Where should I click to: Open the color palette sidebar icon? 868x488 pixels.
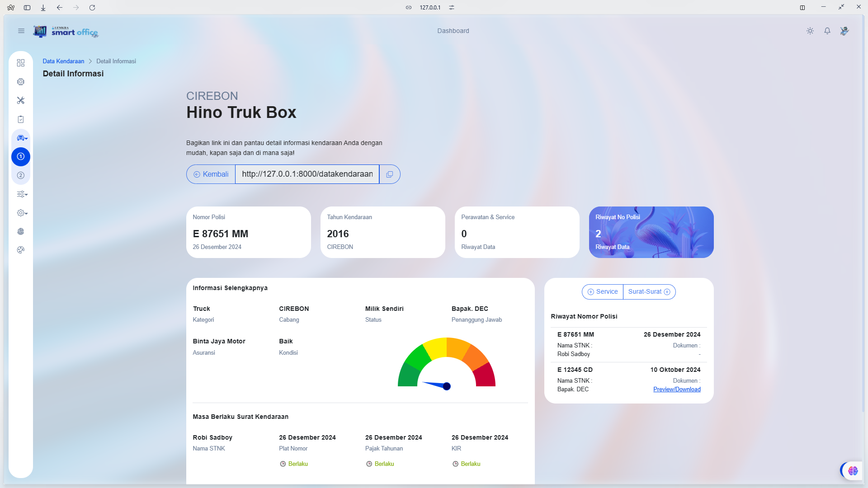[x=21, y=250]
